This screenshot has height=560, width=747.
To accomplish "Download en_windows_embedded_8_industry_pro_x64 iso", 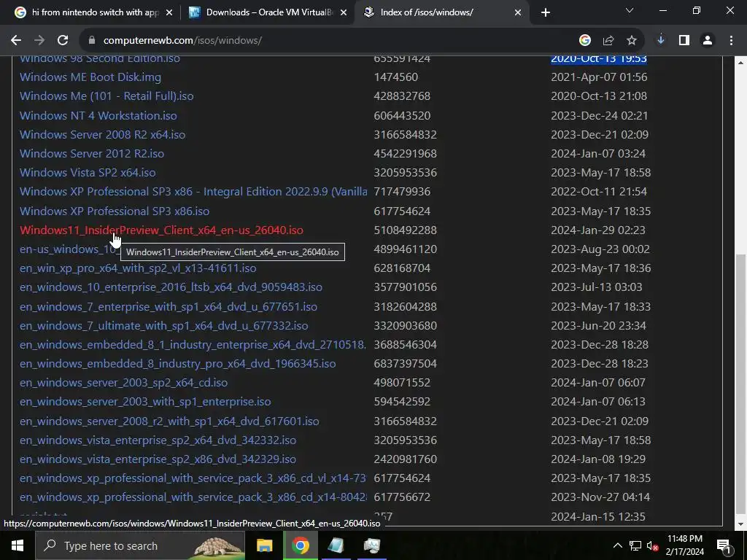I will point(178,365).
